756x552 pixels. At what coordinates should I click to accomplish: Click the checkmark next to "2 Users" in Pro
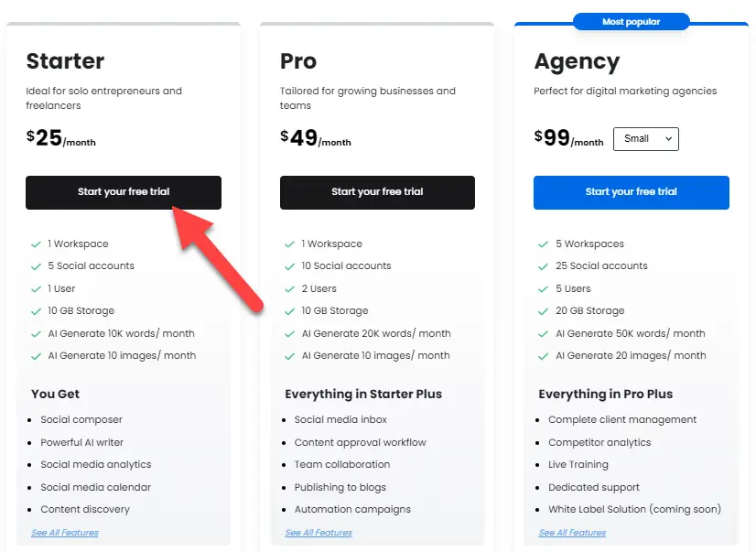point(289,288)
